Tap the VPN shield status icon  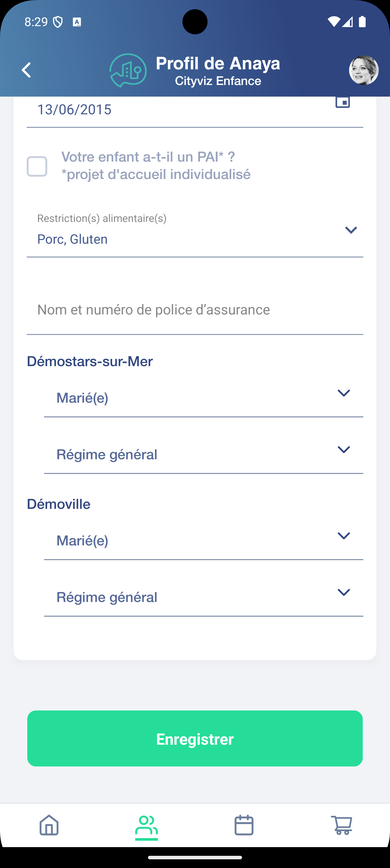point(58,22)
